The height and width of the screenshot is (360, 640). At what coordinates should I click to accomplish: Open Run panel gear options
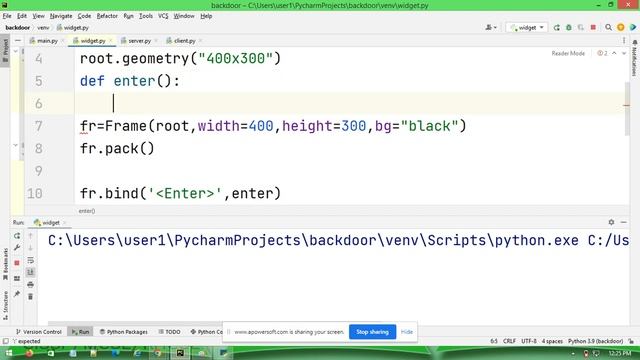click(611, 222)
